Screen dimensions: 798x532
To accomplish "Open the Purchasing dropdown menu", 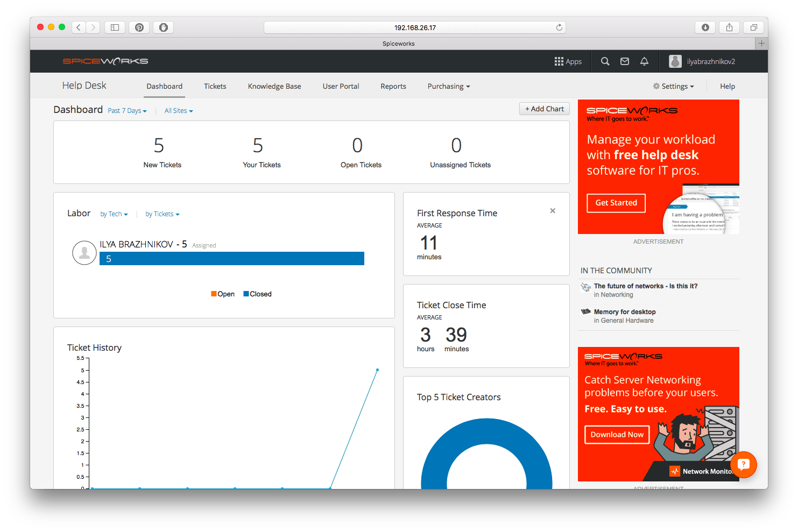I will (448, 87).
